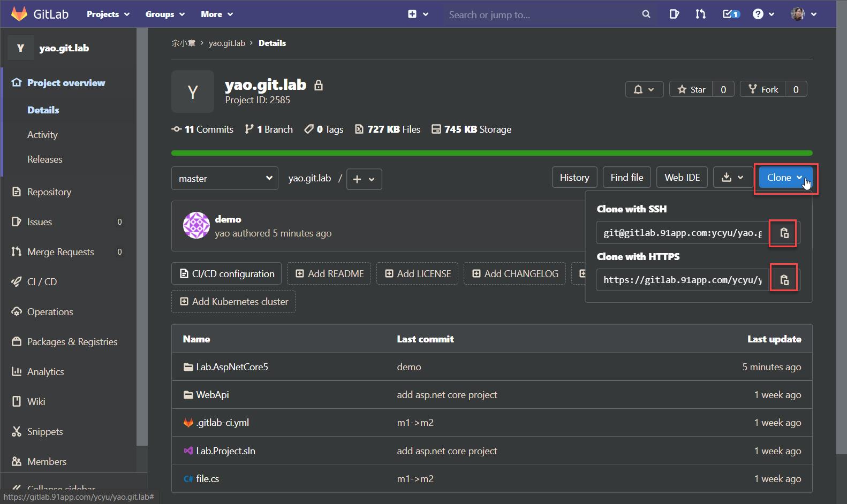The image size is (847, 504).
Task: Click the search magnifier icon
Action: coord(646,14)
